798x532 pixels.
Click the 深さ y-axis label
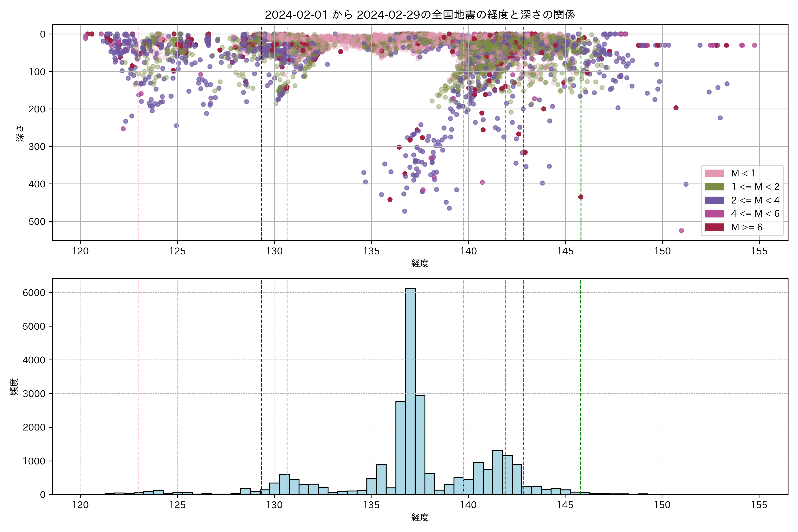[20, 133]
